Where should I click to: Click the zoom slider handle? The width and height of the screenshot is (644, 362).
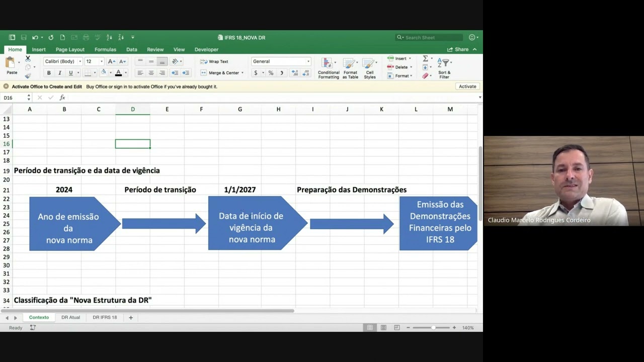coord(433,327)
